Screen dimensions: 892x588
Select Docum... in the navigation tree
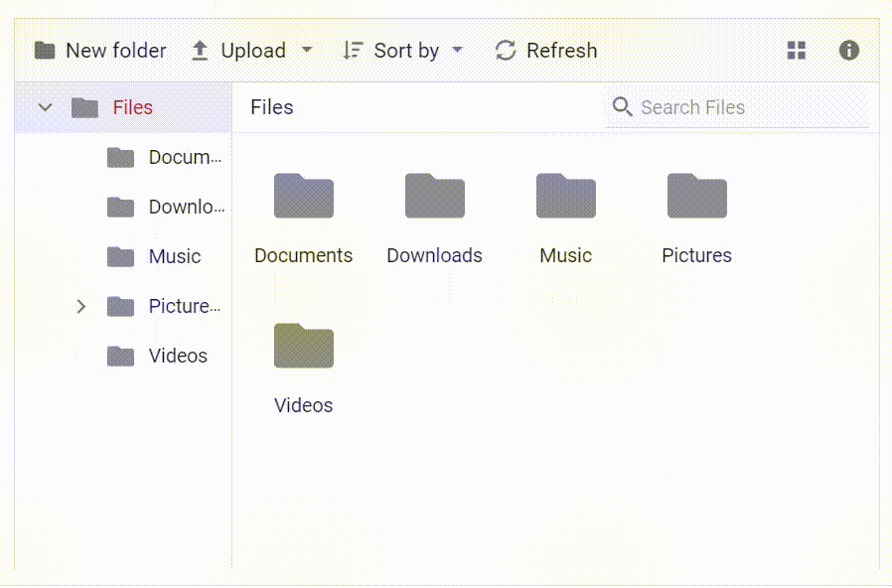tap(185, 157)
